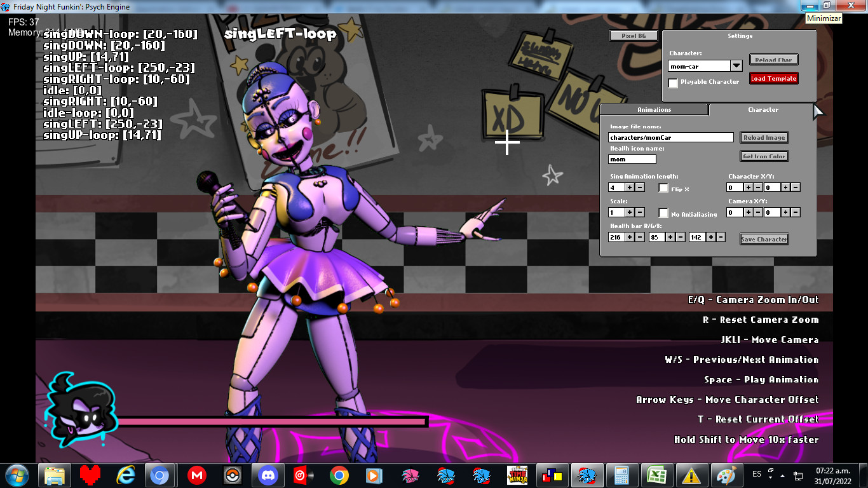This screenshot has width=868, height=488.
Task: Click the 'Space - Play Animation' hint text
Action: [x=761, y=379]
